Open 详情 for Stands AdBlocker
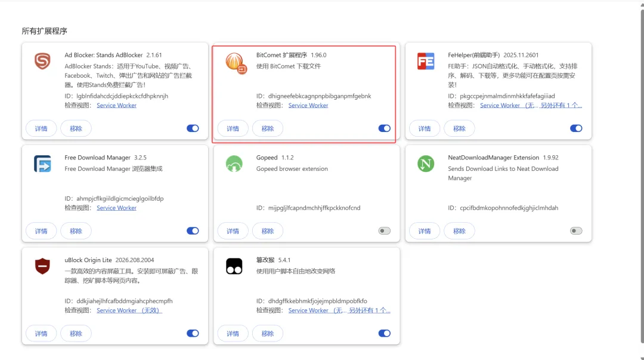The image size is (644, 360). coord(41,128)
